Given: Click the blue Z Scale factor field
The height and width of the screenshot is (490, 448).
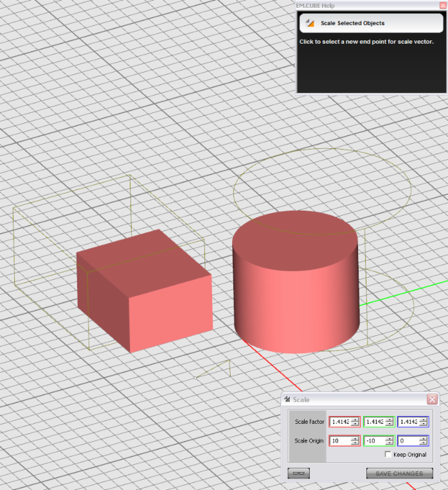Looking at the screenshot, I should click(408, 422).
